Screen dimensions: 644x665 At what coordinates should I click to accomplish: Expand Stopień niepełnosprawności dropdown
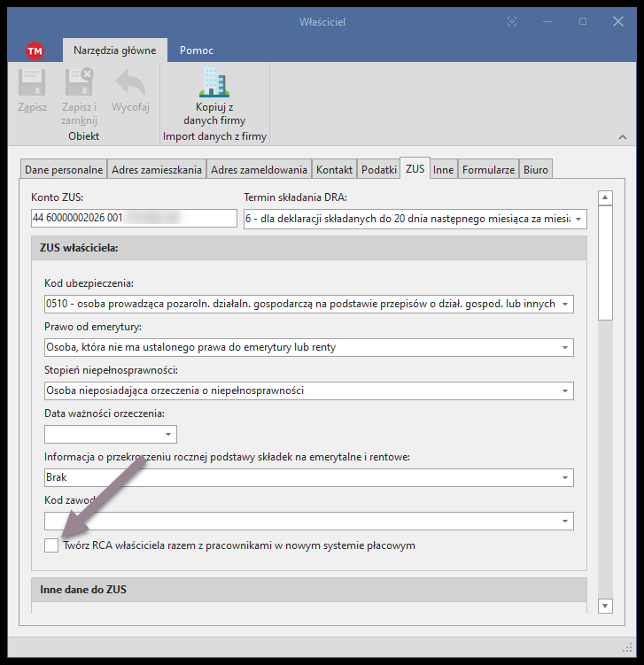pos(565,390)
